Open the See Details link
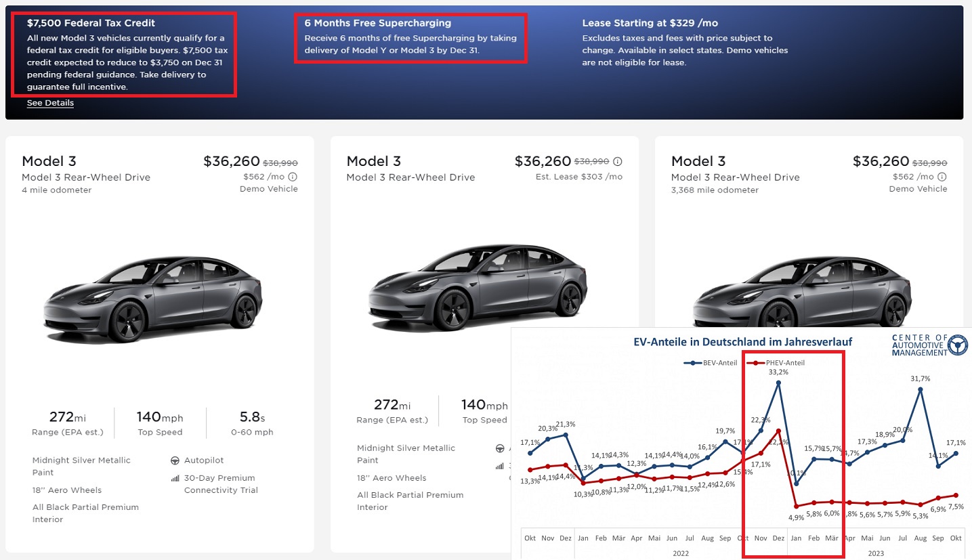 pos(50,103)
